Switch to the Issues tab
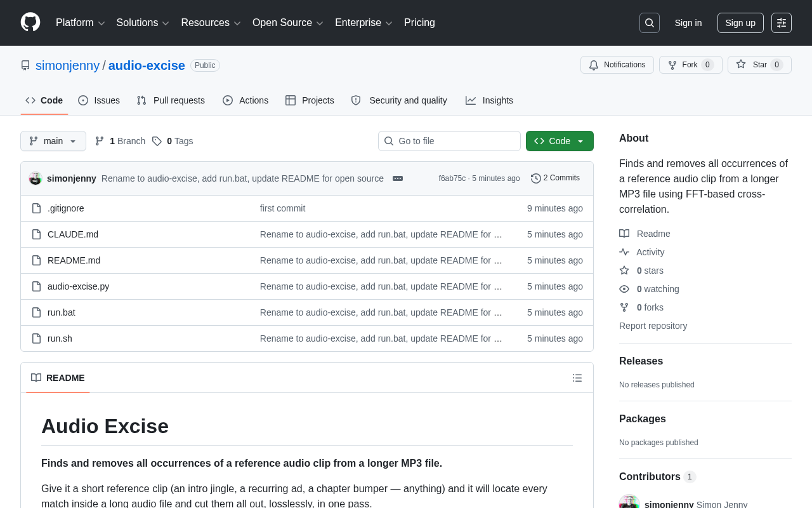 99,100
